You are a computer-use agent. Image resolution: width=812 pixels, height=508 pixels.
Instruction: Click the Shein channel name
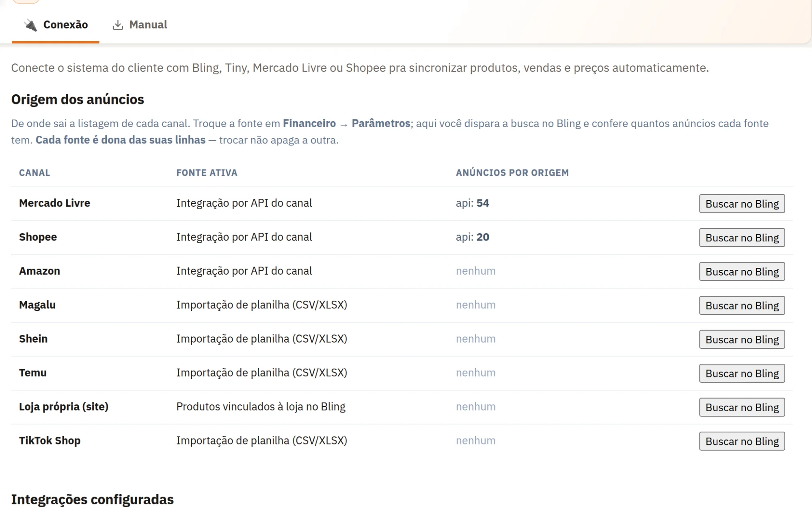[33, 339]
